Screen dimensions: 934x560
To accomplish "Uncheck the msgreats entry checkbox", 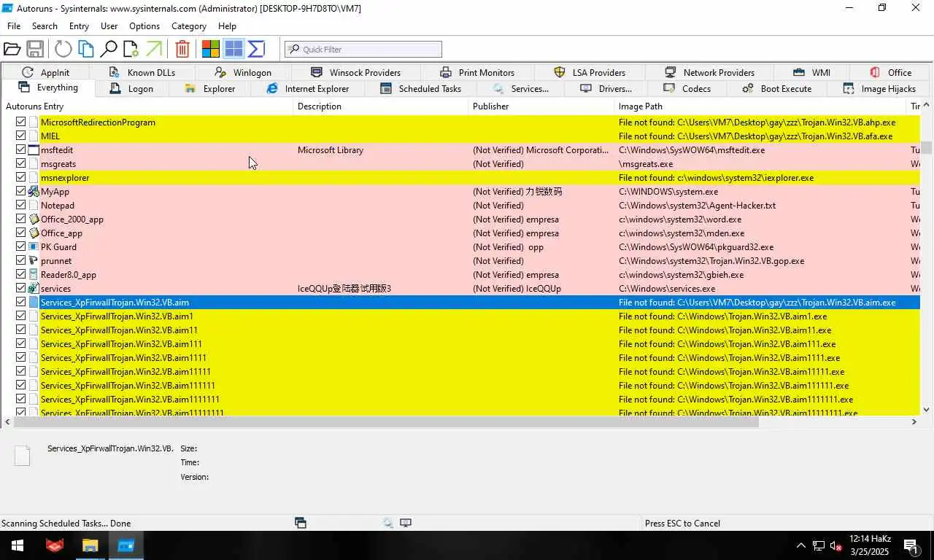I will coord(20,163).
